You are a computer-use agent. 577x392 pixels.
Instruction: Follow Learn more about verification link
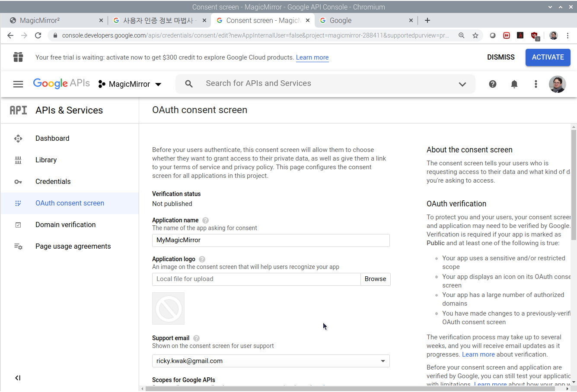478,354
